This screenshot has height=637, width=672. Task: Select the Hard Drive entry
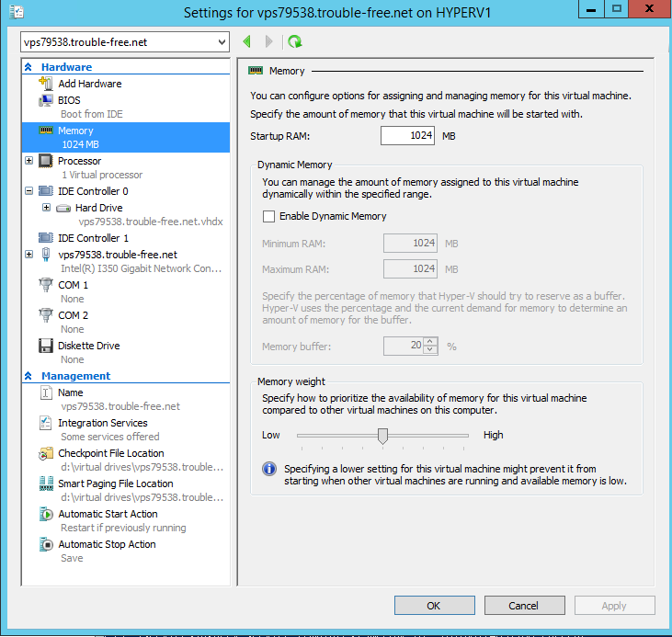tap(98, 208)
